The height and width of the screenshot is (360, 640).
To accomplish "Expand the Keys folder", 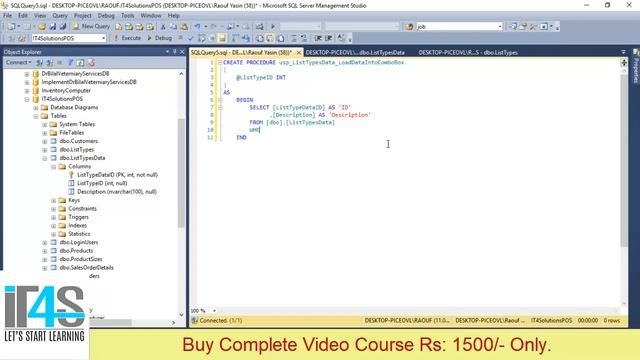I will 54,200.
